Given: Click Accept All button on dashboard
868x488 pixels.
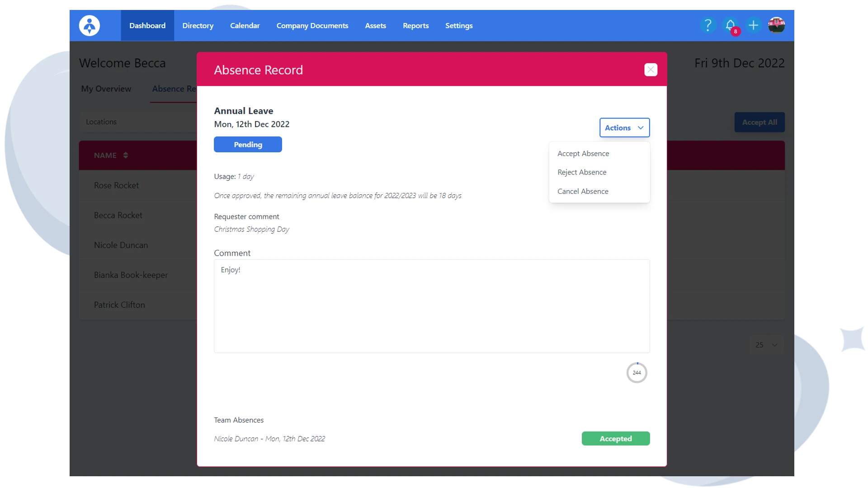Looking at the screenshot, I should click(x=759, y=122).
